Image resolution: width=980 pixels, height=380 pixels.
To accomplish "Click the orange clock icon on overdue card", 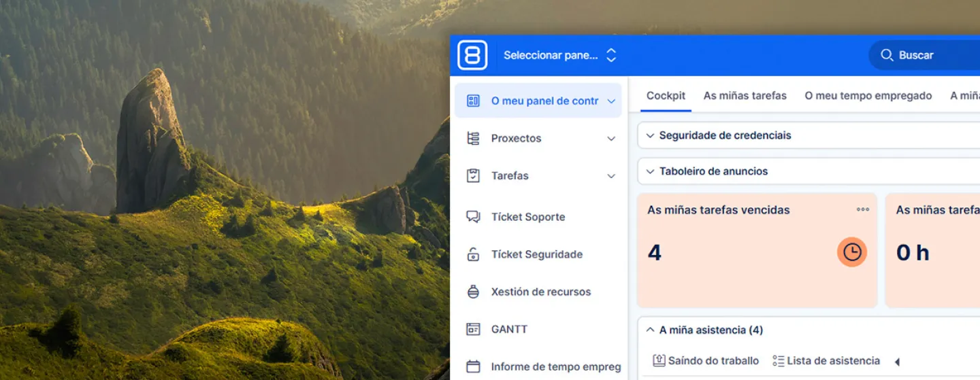I will (852, 252).
